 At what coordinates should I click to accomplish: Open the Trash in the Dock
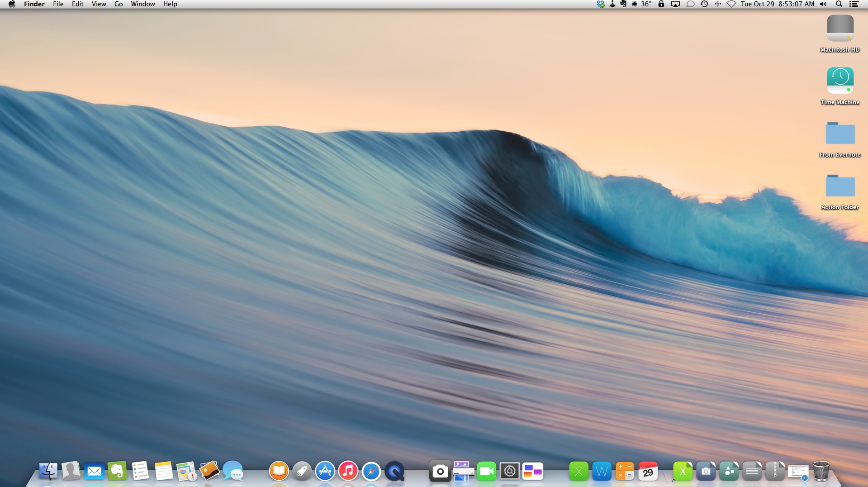point(821,471)
